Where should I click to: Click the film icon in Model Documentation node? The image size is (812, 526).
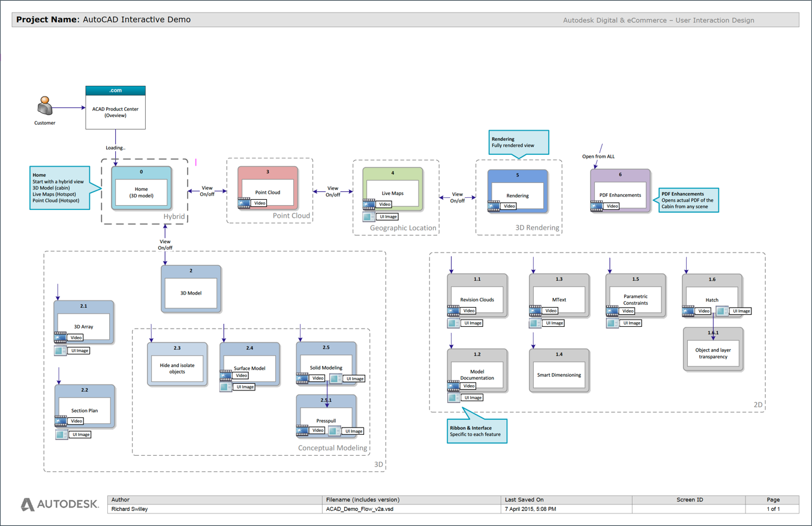(453, 386)
